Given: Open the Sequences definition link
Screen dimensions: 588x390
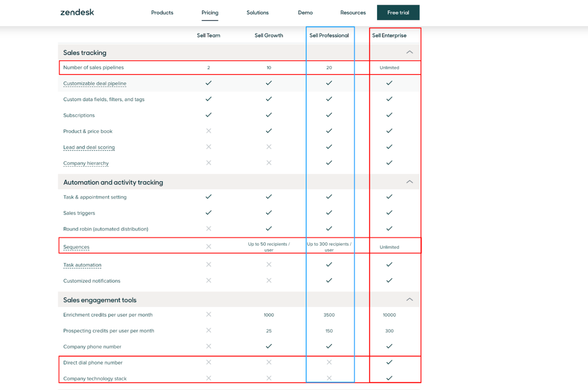Looking at the screenshot, I should (76, 247).
